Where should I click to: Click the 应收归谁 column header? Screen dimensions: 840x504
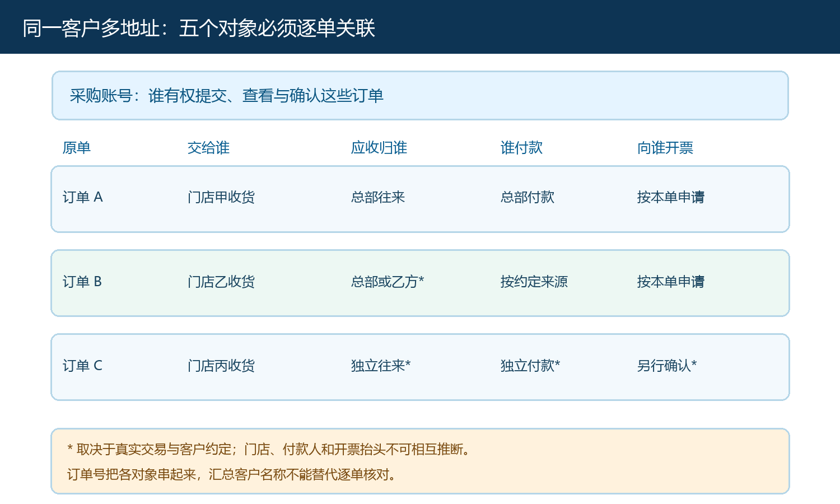[x=379, y=148]
